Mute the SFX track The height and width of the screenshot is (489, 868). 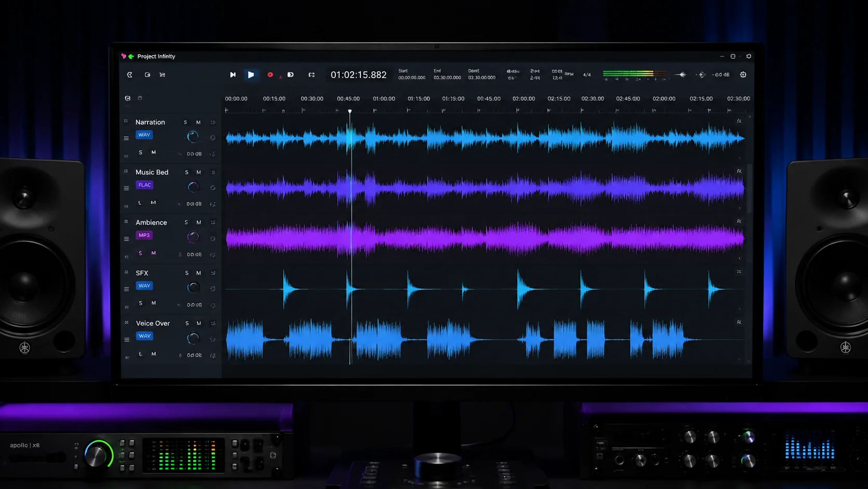198,273
